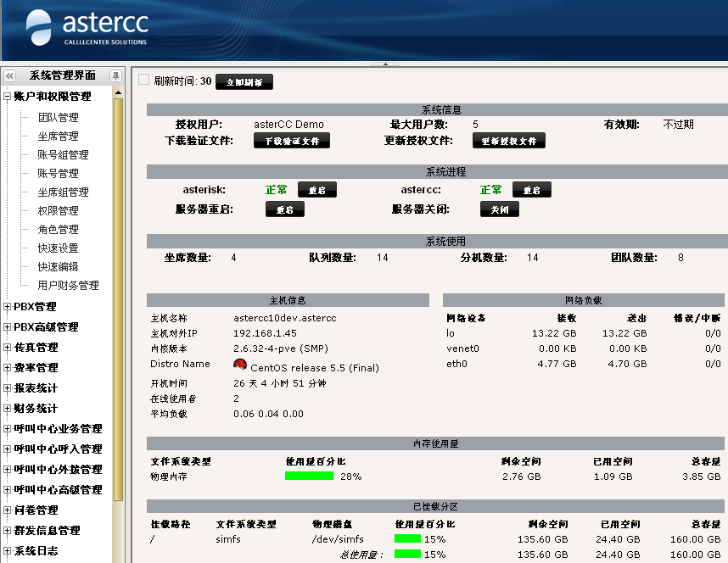Viewport: 728px width, 563px height.
Task: Click the 立即刷新 button
Action: [244, 82]
